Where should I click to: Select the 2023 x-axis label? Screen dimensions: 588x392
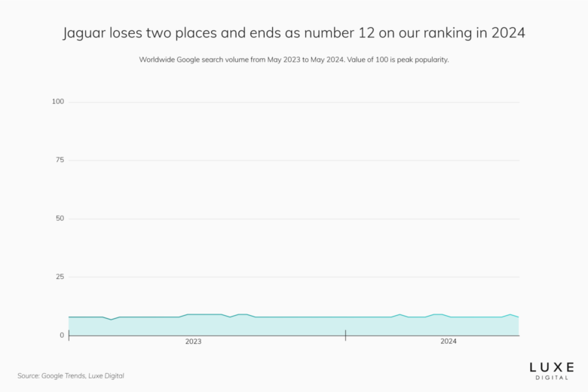point(193,341)
